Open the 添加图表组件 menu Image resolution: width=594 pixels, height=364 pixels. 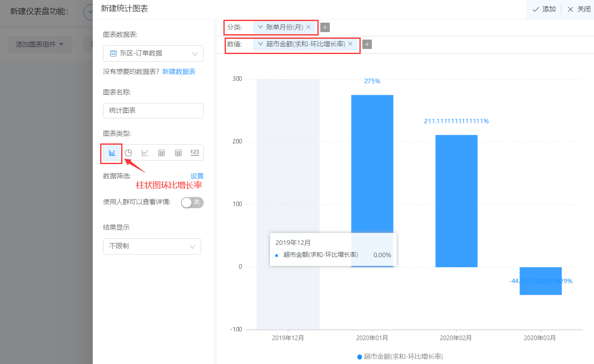click(40, 45)
